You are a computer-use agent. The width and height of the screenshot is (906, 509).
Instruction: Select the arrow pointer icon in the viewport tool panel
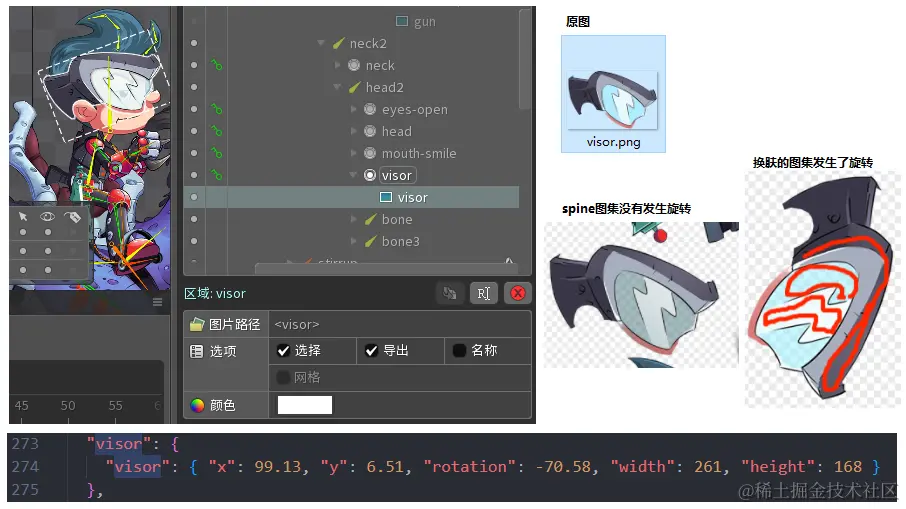click(x=23, y=217)
